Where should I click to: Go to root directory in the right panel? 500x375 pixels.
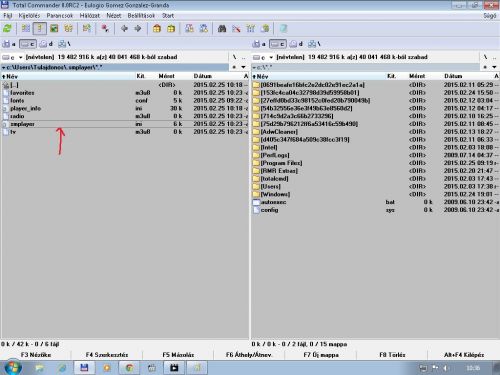485,57
